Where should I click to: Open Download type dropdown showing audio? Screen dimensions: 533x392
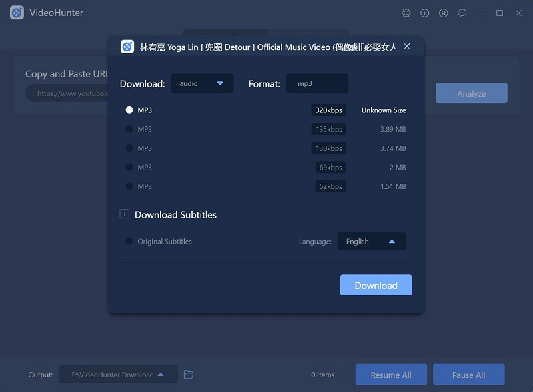tap(202, 83)
